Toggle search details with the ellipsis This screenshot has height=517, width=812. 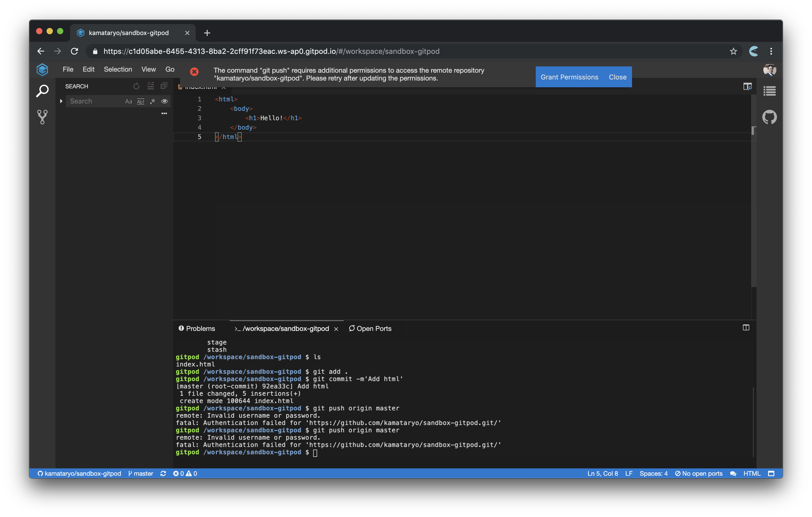pos(164,113)
